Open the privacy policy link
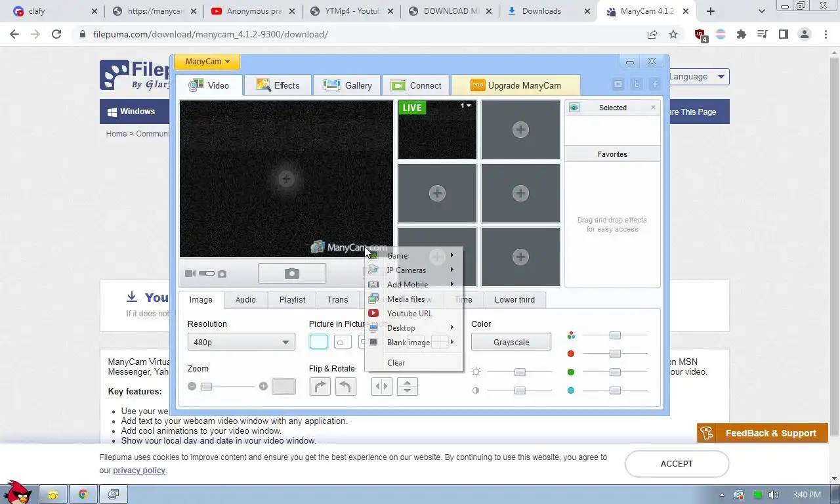The height and width of the screenshot is (504, 840). pyautogui.click(x=139, y=471)
